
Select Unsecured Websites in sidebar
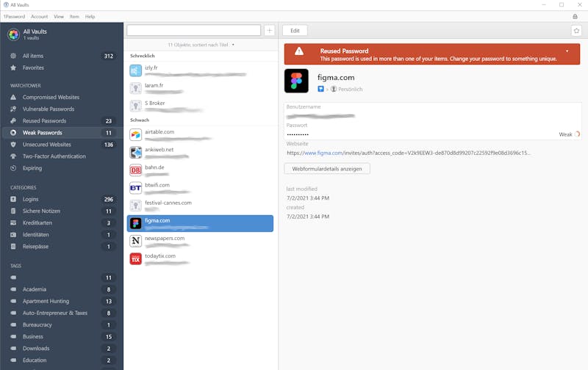point(62,145)
